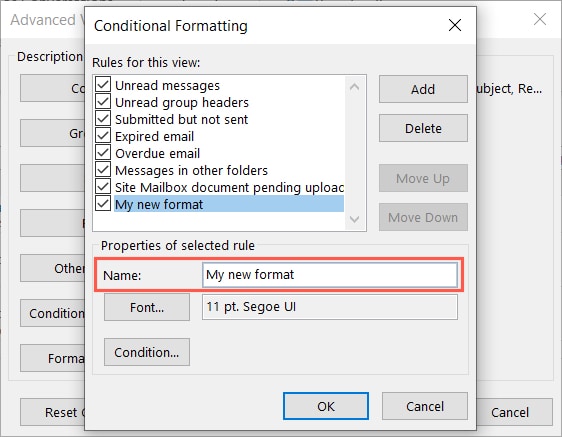Click Conditional Formatting button in background window
This screenshot has width=562, height=437.
[x=53, y=313]
